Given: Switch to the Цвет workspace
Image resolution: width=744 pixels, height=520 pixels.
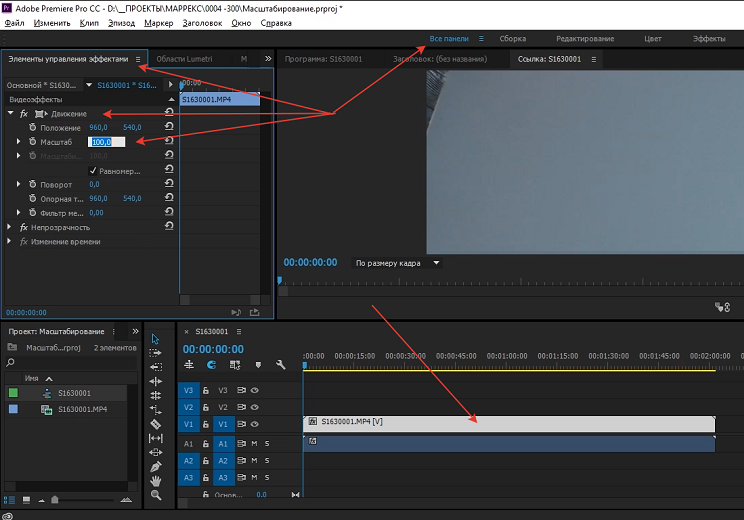Looking at the screenshot, I should click(x=652, y=39).
